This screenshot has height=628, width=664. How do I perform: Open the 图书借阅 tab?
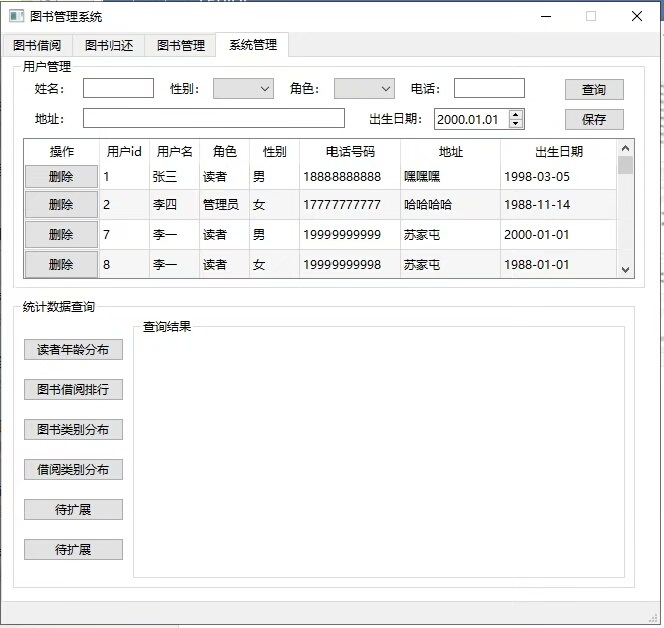37,45
